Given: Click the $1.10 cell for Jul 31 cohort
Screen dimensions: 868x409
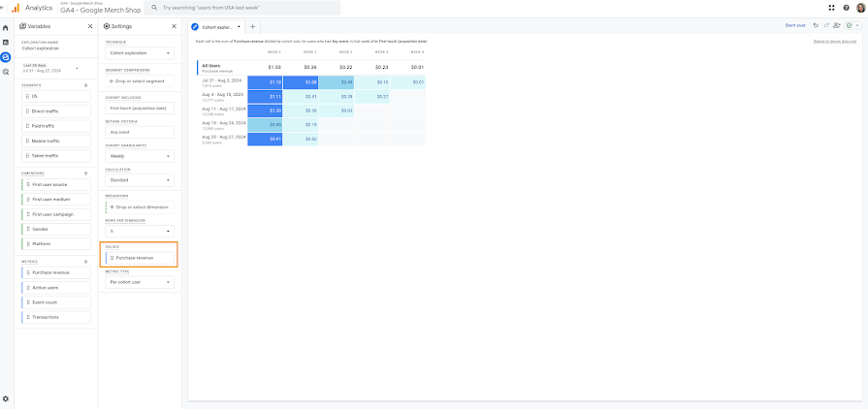Looking at the screenshot, I should click(265, 82).
